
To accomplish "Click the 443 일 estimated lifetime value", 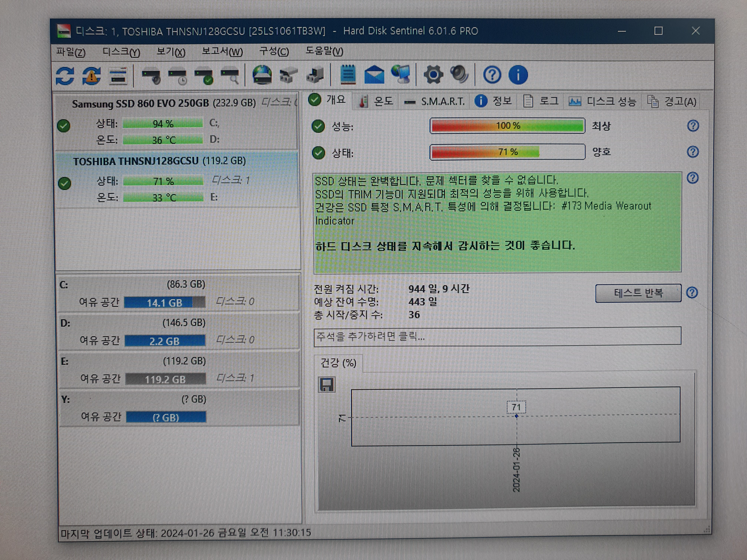I will 422,301.
